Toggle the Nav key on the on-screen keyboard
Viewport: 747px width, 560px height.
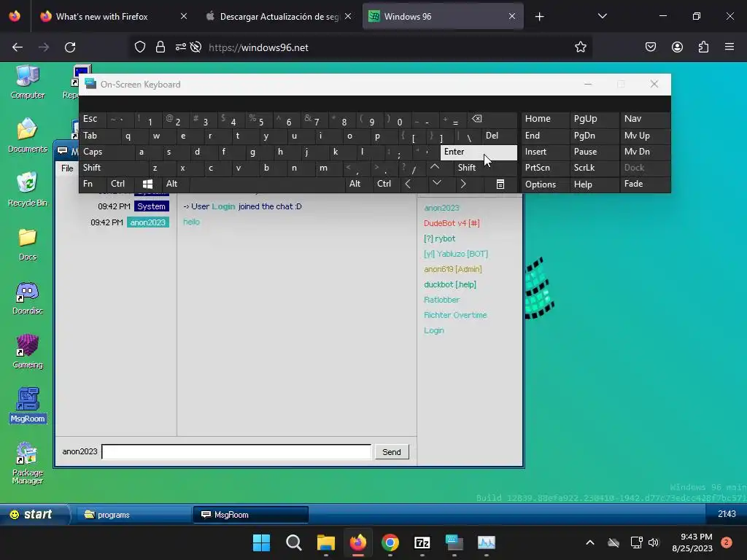point(645,119)
